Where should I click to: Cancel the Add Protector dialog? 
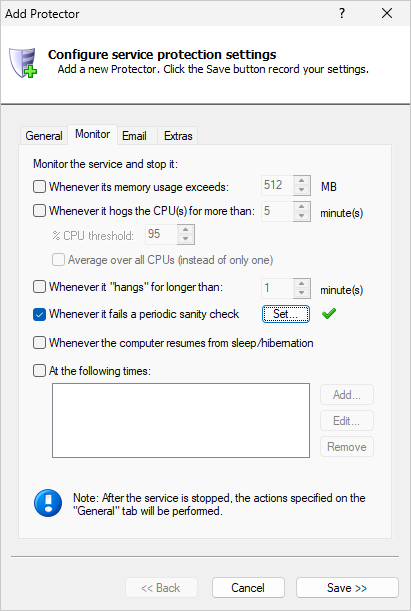[x=248, y=588]
